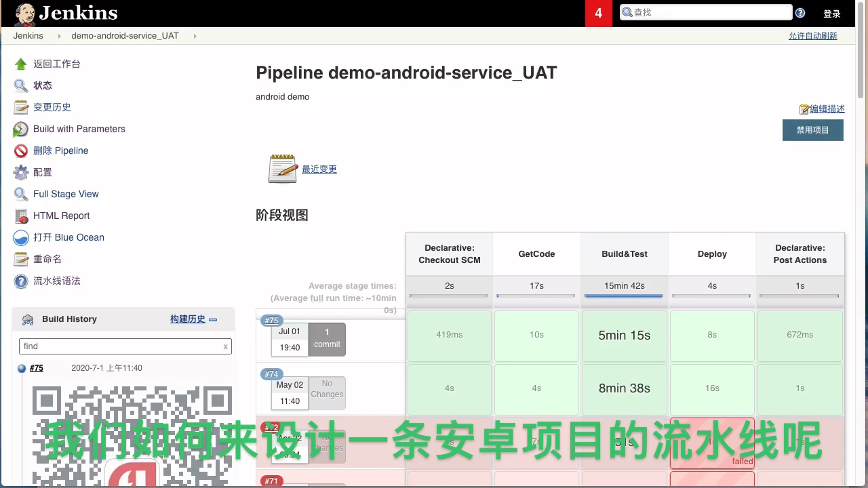Click the Deploy 16s cell
This screenshot has width=868, height=488.
(712, 388)
